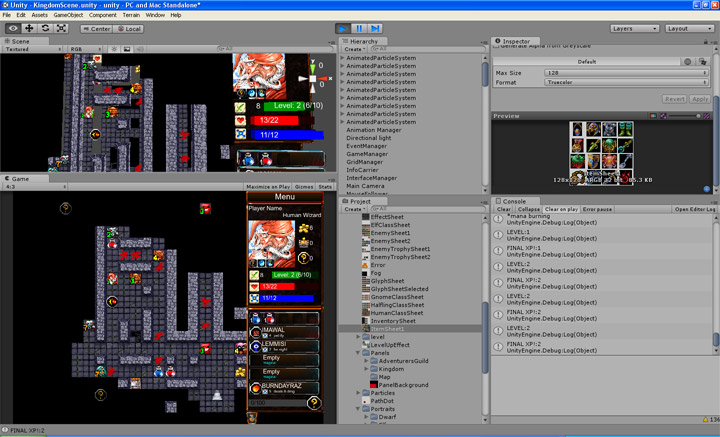Select Animation Manager in Hierarchy
720x437 pixels.
(x=374, y=130)
